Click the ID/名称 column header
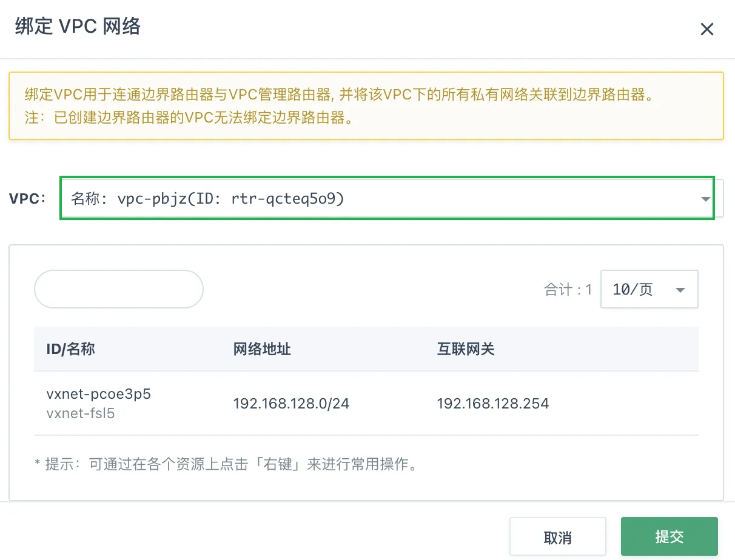Image resolution: width=735 pixels, height=560 pixels. tap(71, 349)
